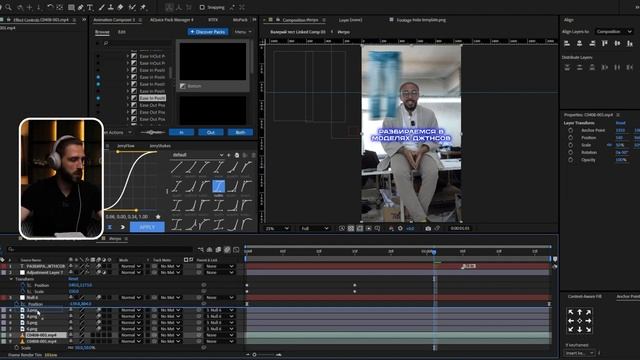This screenshot has width=640, height=360.
Task: Click the bottom-right anchor point arrow
Action: click(588, 329)
